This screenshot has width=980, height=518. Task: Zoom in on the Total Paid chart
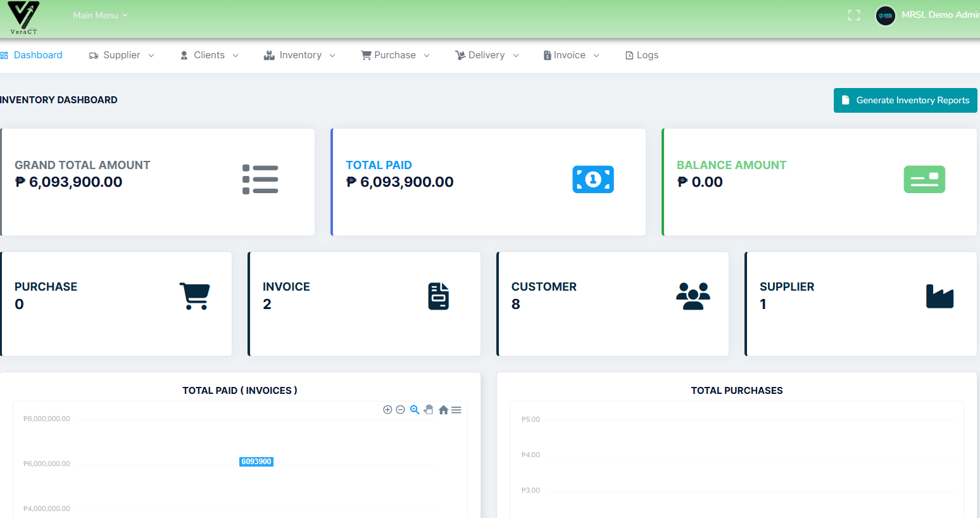pyautogui.click(x=387, y=410)
